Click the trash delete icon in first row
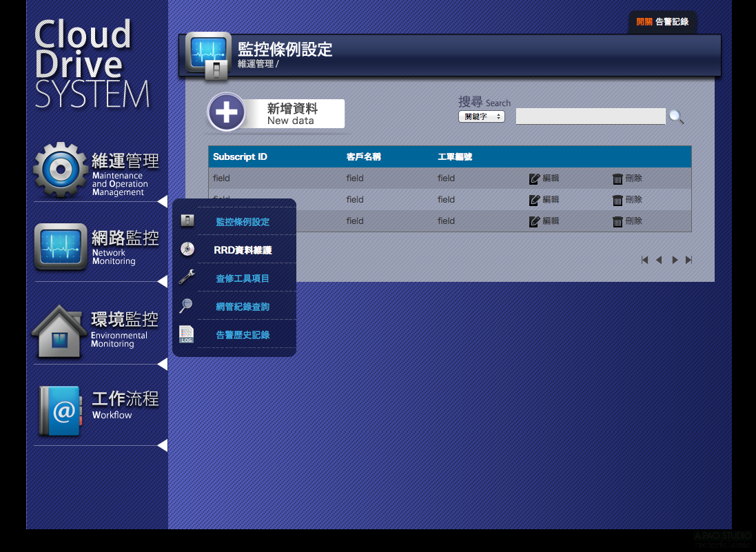 coord(617,178)
